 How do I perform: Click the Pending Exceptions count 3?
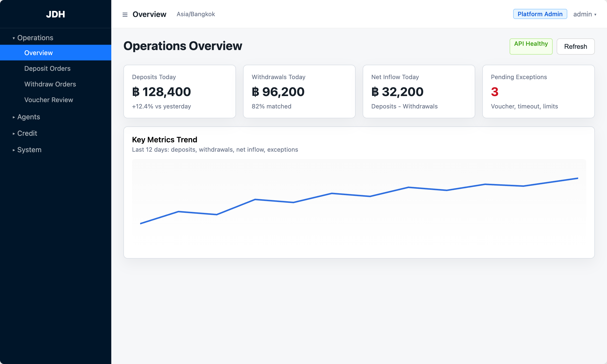pyautogui.click(x=495, y=92)
